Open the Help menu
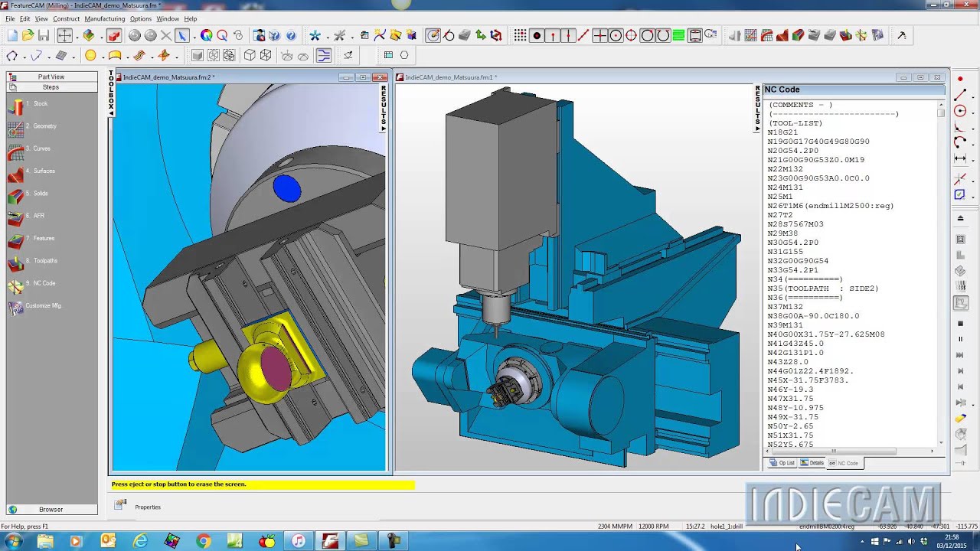The height and width of the screenshot is (551, 980). (x=191, y=18)
